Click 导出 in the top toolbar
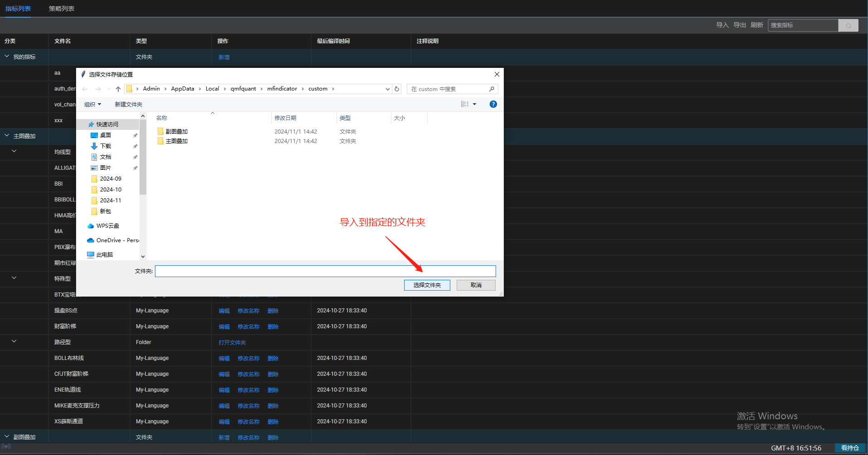 739,25
